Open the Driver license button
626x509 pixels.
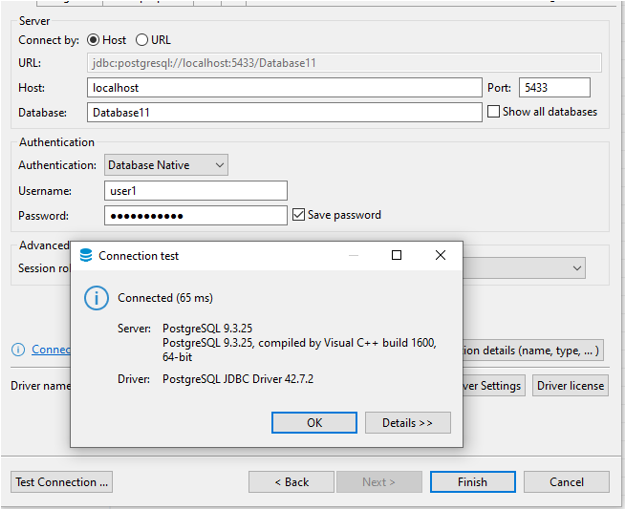click(x=570, y=386)
